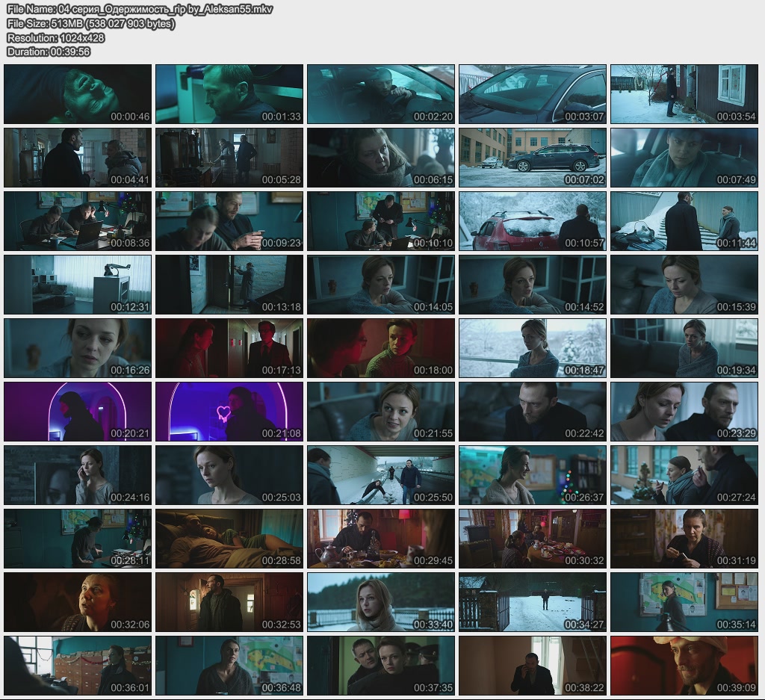Viewport: 765px width, 700px height.
Task: Select the thumbnail marked 00:32:53
Action: pos(229,602)
